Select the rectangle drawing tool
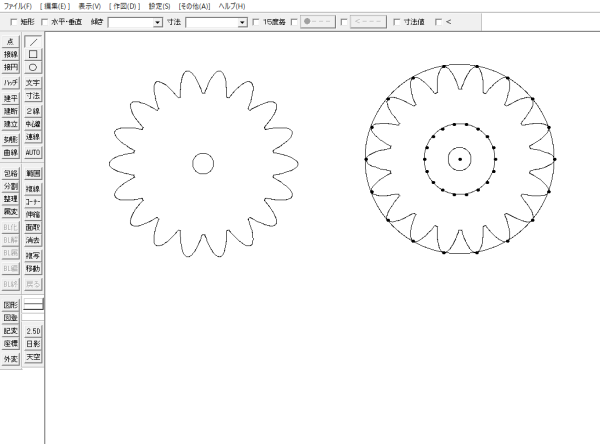The width and height of the screenshot is (600, 444). pos(33,54)
